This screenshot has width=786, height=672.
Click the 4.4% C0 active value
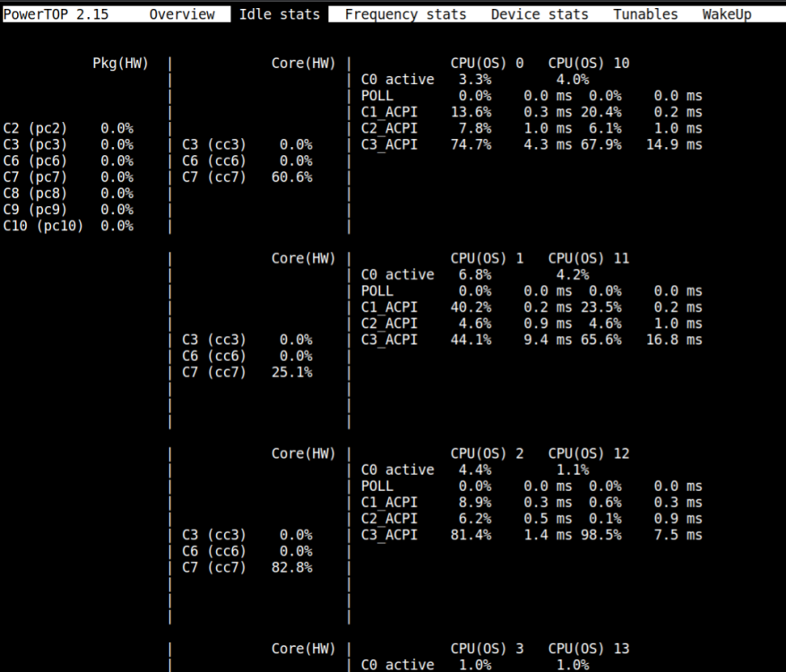[475, 470]
